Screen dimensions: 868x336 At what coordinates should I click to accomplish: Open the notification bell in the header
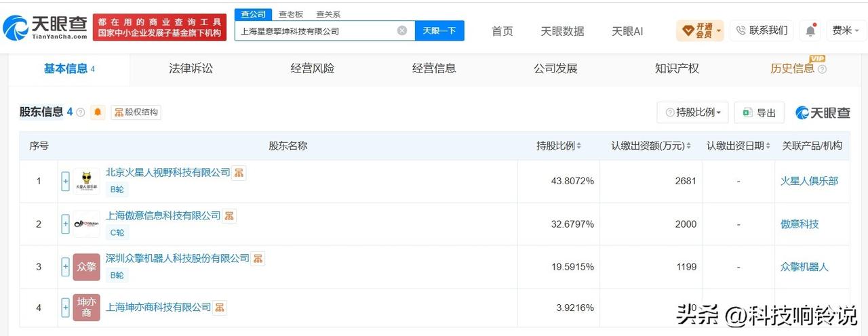810,30
